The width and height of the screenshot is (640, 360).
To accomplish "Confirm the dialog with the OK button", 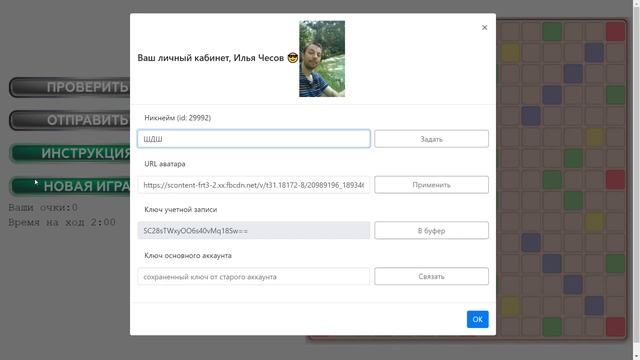I will click(x=478, y=319).
